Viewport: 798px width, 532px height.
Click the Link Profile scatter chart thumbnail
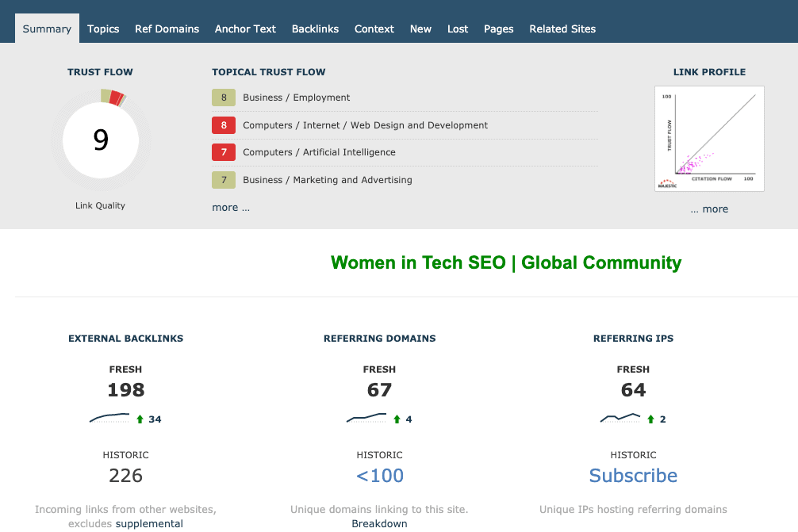tap(709, 139)
